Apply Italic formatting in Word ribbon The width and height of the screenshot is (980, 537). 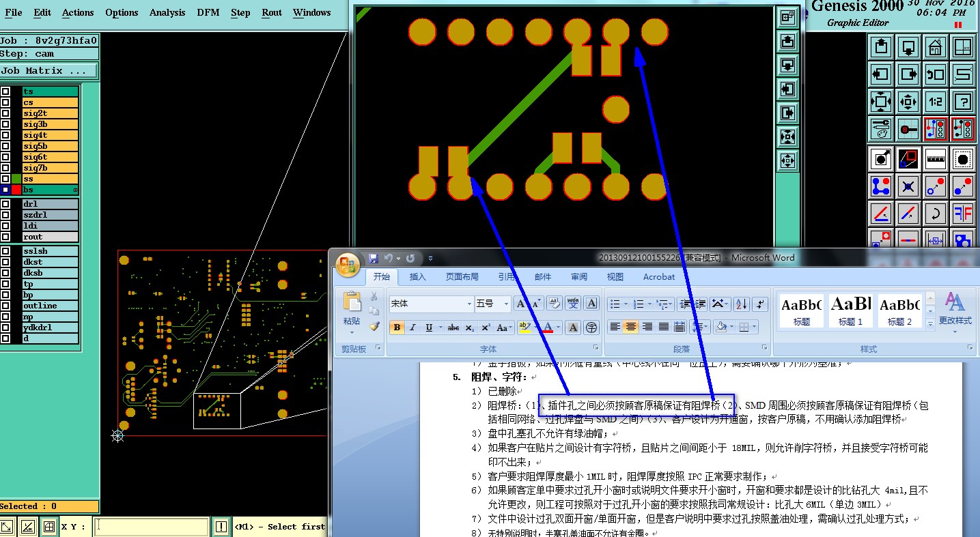click(412, 328)
